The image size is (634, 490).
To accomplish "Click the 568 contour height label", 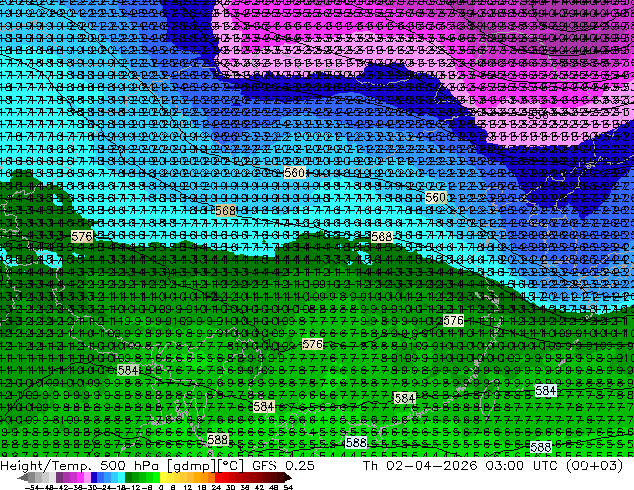I will tap(225, 211).
